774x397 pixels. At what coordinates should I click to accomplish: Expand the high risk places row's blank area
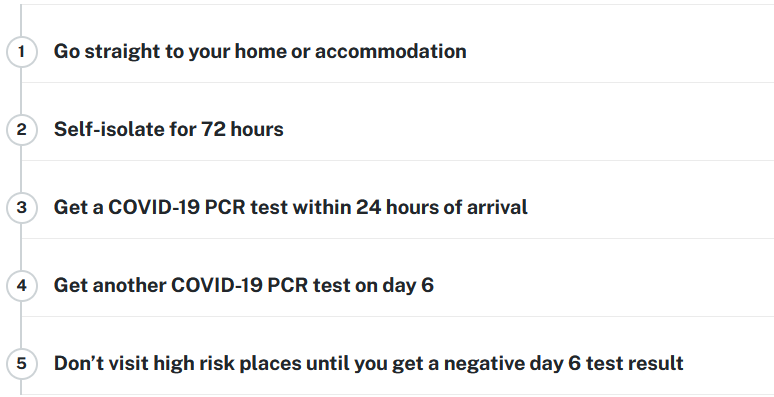coord(729,363)
